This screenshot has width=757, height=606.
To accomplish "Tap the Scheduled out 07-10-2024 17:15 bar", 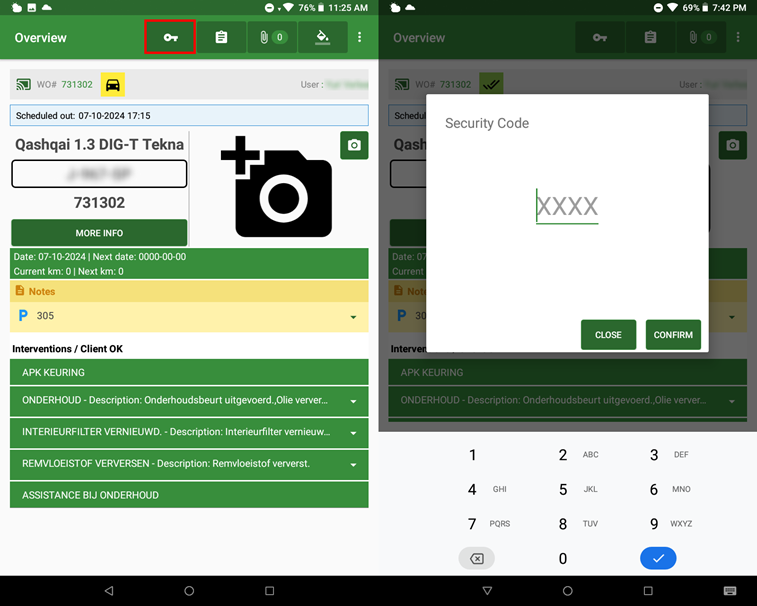I will click(x=189, y=116).
